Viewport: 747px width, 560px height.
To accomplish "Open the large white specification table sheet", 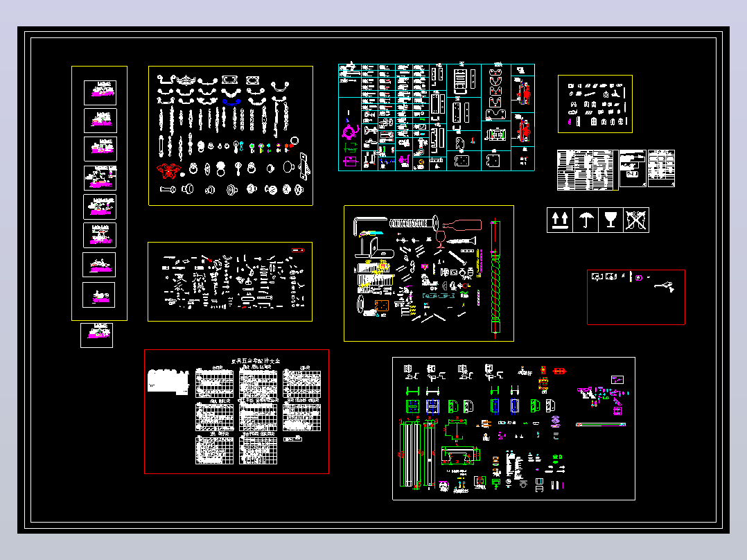I will pyautogui.click(x=588, y=170).
